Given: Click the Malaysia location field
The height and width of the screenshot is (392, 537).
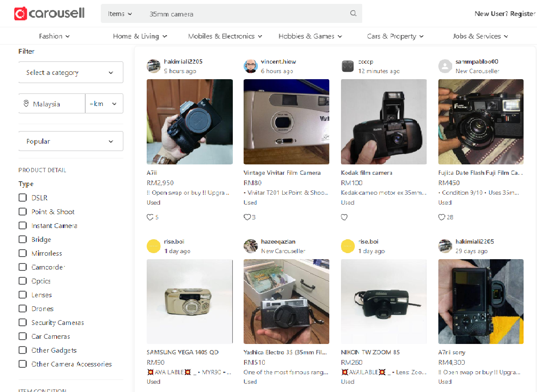Looking at the screenshot, I should [52, 104].
